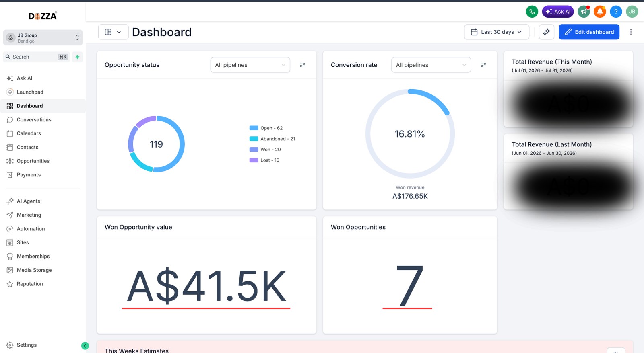Viewport: 644px width, 353px height.
Task: Select Dashboard in the sidebar
Action: coord(43,106)
